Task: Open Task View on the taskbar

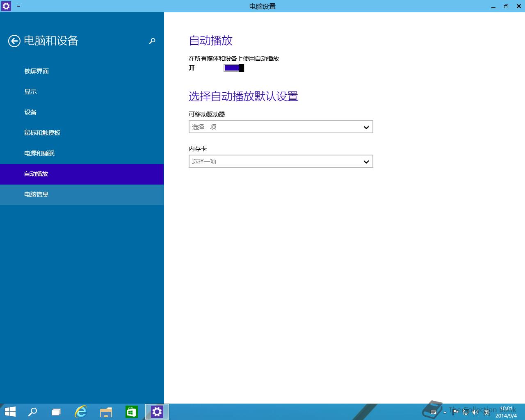Action: pos(56,412)
